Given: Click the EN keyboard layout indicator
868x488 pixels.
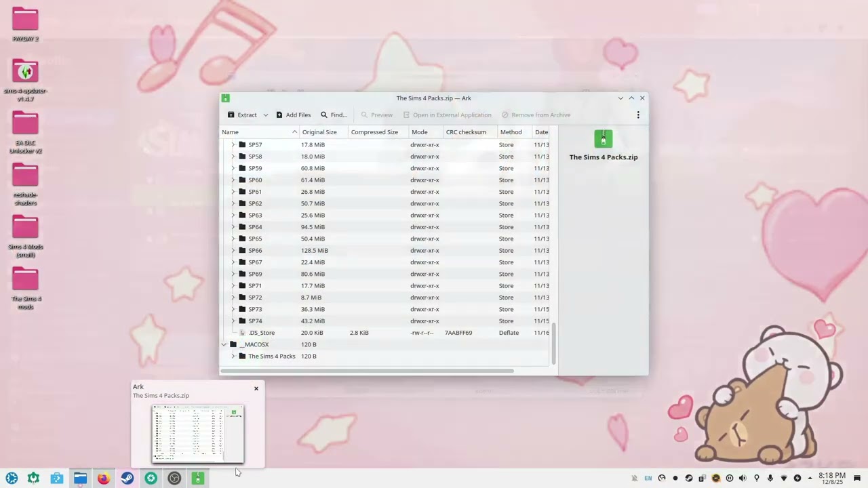Looking at the screenshot, I should (648, 479).
